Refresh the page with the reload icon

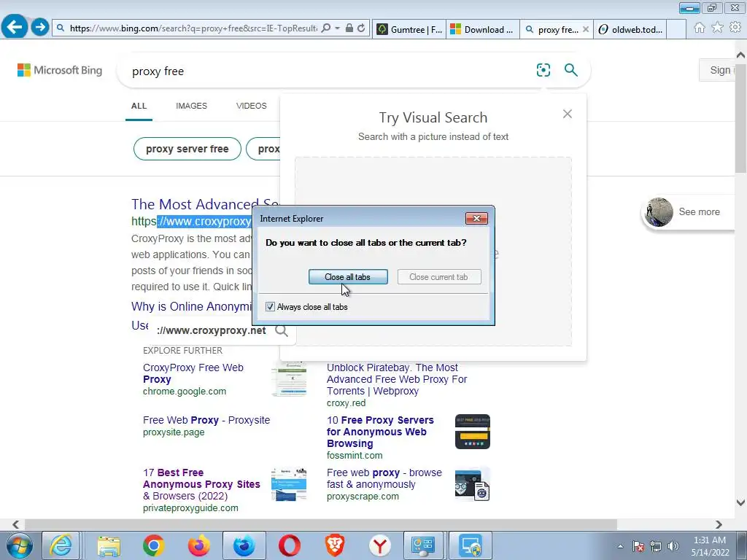point(361,28)
